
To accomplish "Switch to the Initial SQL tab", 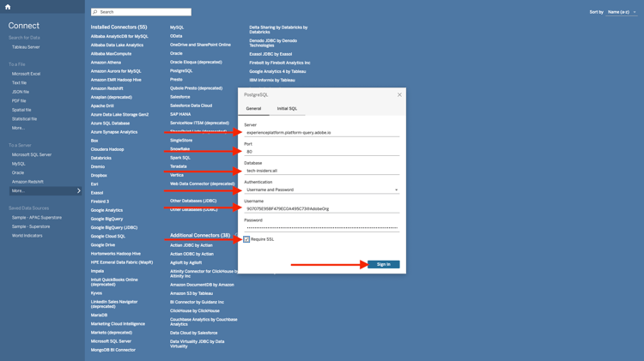I will (287, 109).
